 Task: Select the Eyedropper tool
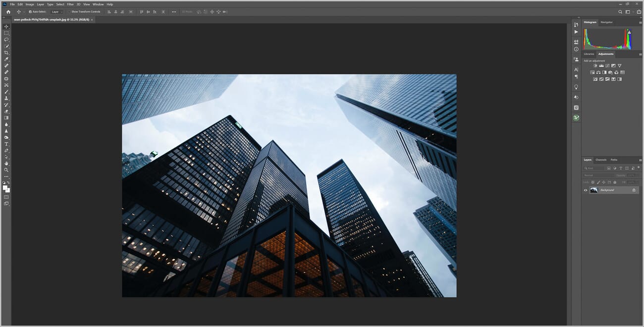pyautogui.click(x=6, y=59)
